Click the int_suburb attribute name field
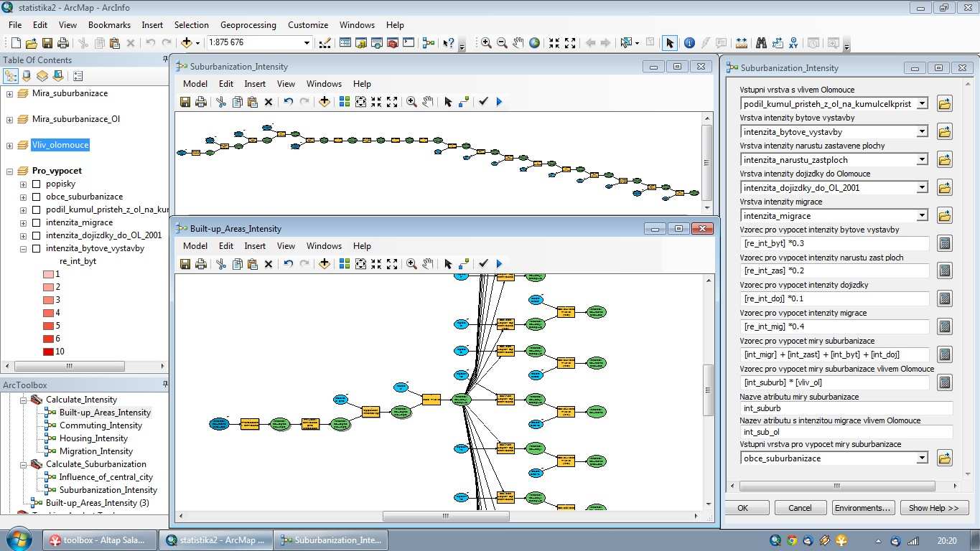This screenshot has height=551, width=980. 846,408
